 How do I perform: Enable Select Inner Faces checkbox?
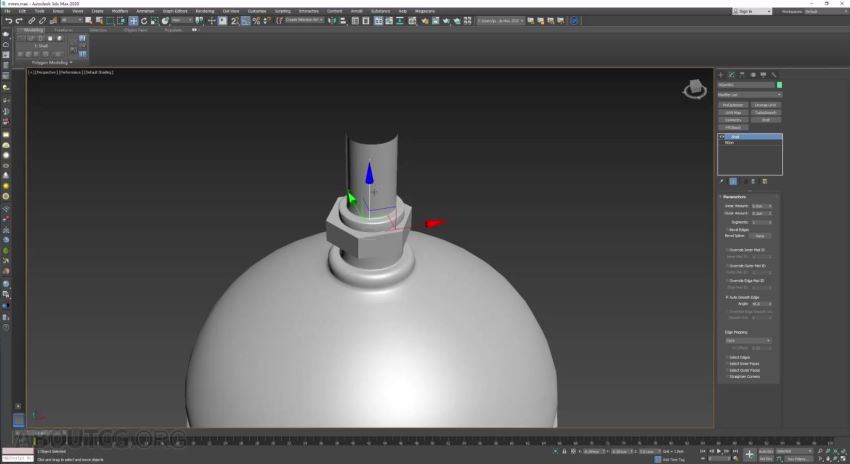point(727,364)
